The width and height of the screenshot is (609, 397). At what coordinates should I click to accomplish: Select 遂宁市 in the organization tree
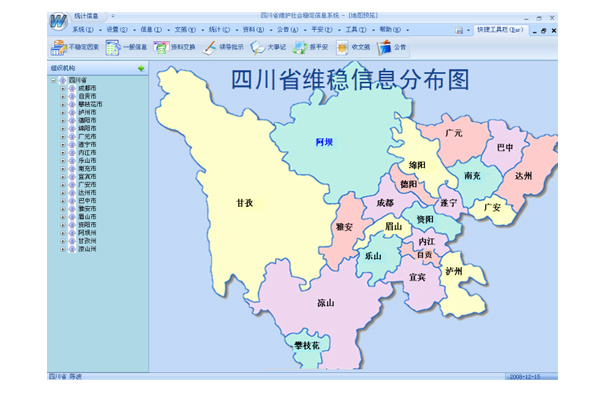pos(87,145)
